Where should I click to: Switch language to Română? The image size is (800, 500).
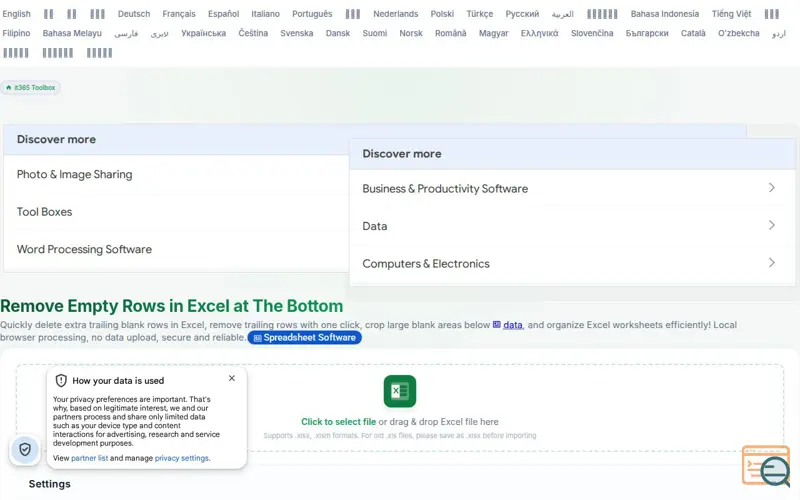pyautogui.click(x=451, y=33)
